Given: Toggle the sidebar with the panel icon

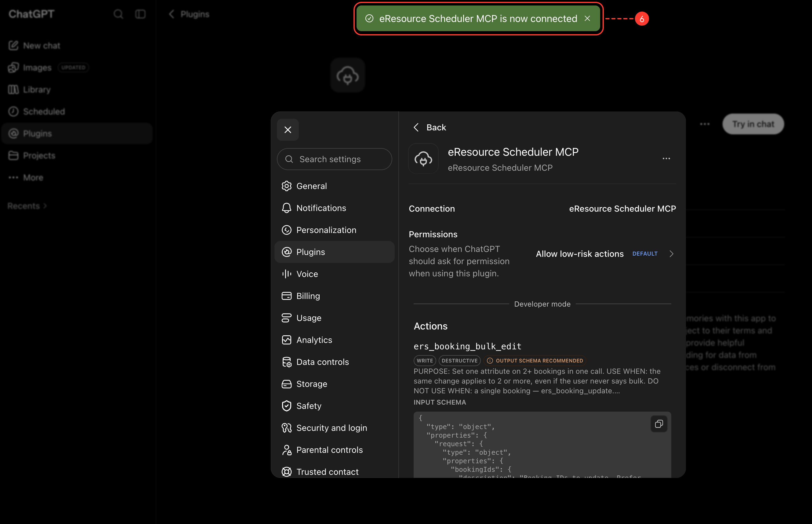Looking at the screenshot, I should click(140, 14).
